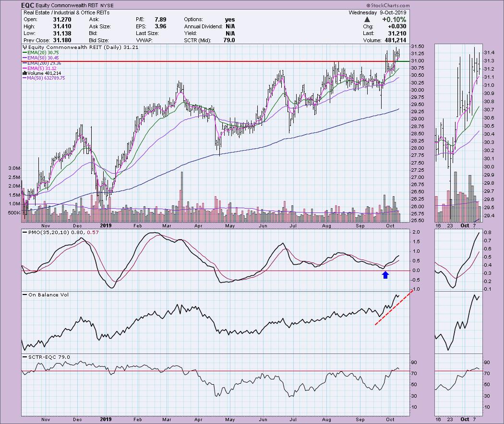
Task: Click 'Real Estate / Industrial & Office REITs'
Action: (x=67, y=12)
